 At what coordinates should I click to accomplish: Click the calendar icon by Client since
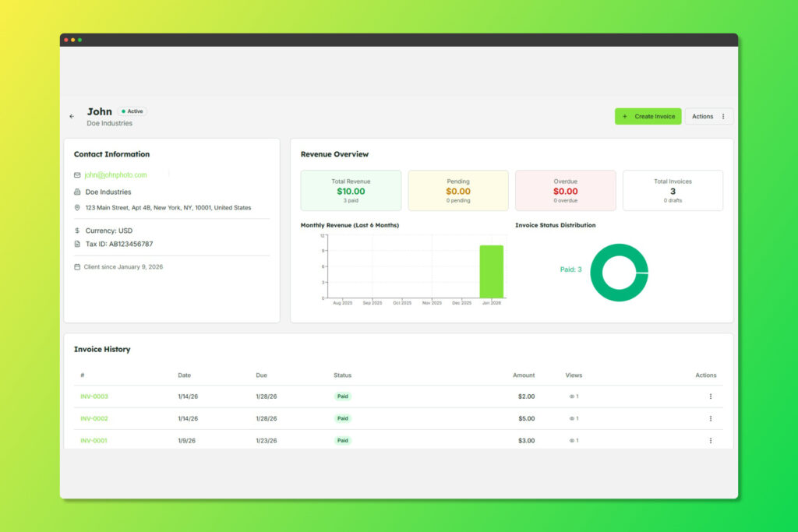point(77,267)
